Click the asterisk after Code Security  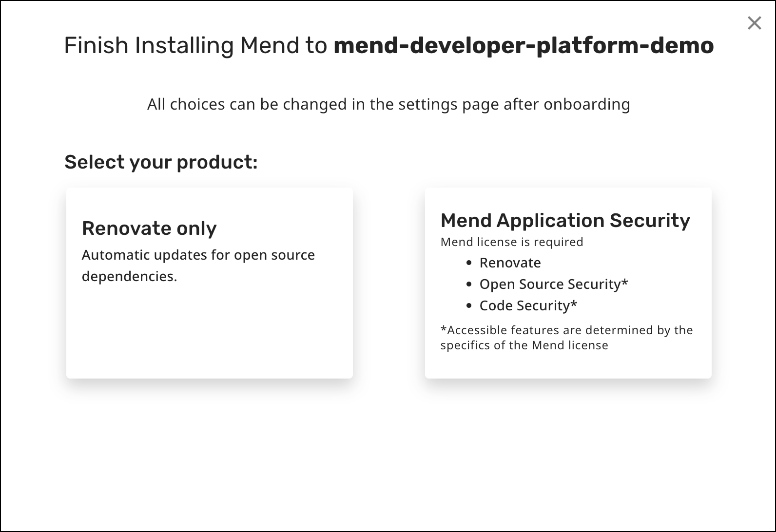574,304
